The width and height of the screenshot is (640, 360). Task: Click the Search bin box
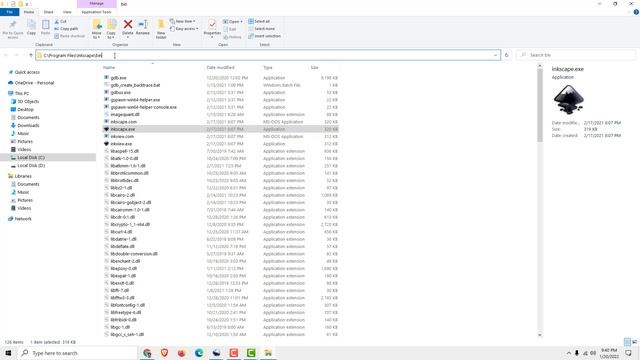point(576,55)
